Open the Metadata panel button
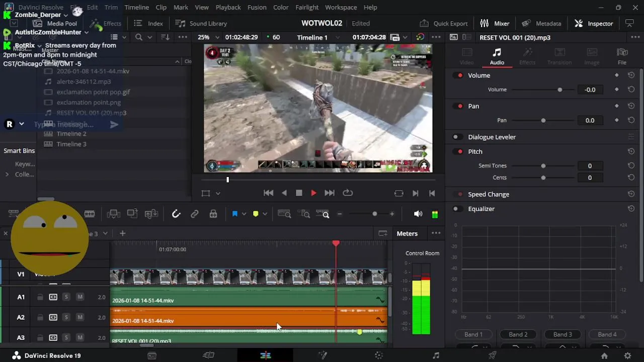The height and width of the screenshot is (362, 644). point(541,23)
